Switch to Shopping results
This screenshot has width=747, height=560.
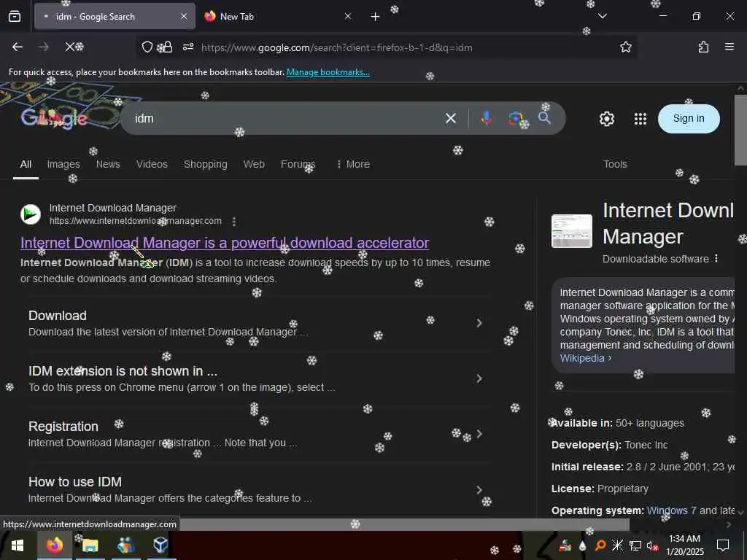pyautogui.click(x=205, y=164)
